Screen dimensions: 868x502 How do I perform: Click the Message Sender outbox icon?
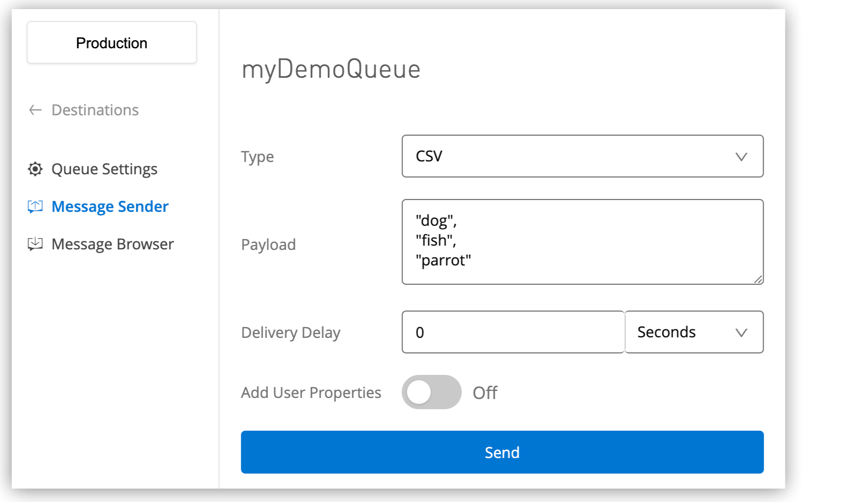(35, 206)
